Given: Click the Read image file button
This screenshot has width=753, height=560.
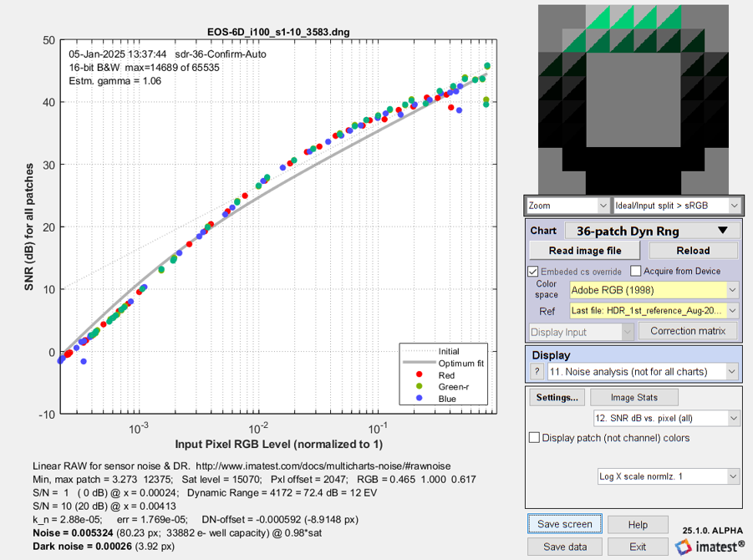Looking at the screenshot, I should (x=584, y=251).
